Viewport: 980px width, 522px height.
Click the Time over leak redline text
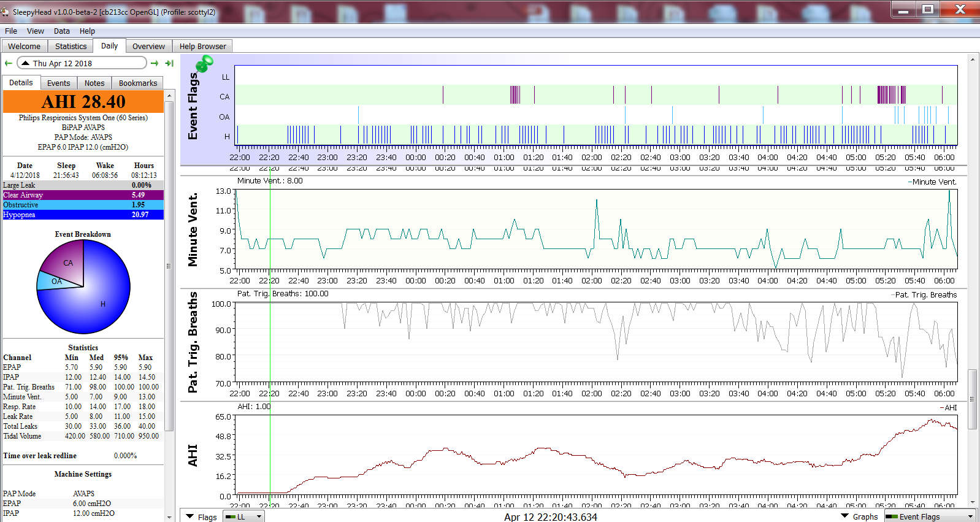[40, 456]
